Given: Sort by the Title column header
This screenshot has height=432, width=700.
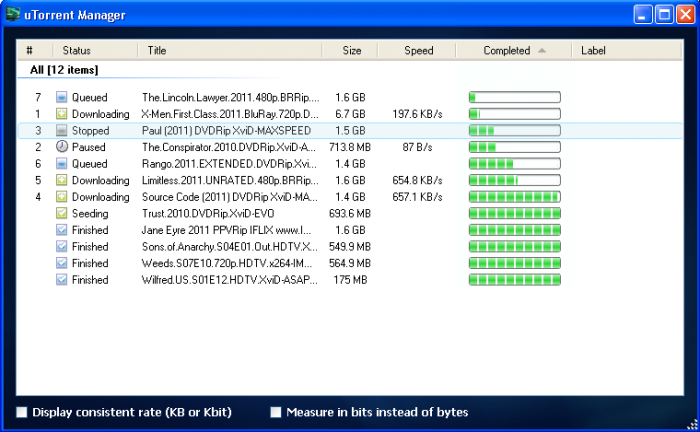Looking at the screenshot, I should pyautogui.click(x=229, y=50).
